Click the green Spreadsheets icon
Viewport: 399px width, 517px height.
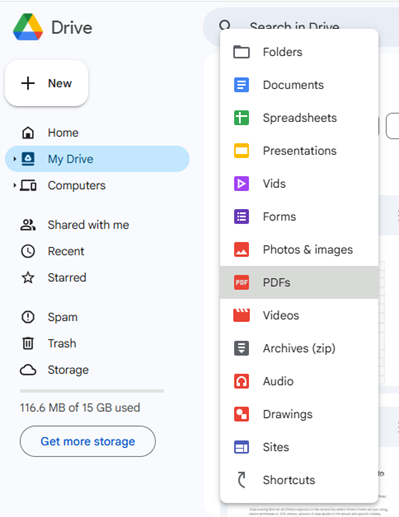pyautogui.click(x=241, y=118)
